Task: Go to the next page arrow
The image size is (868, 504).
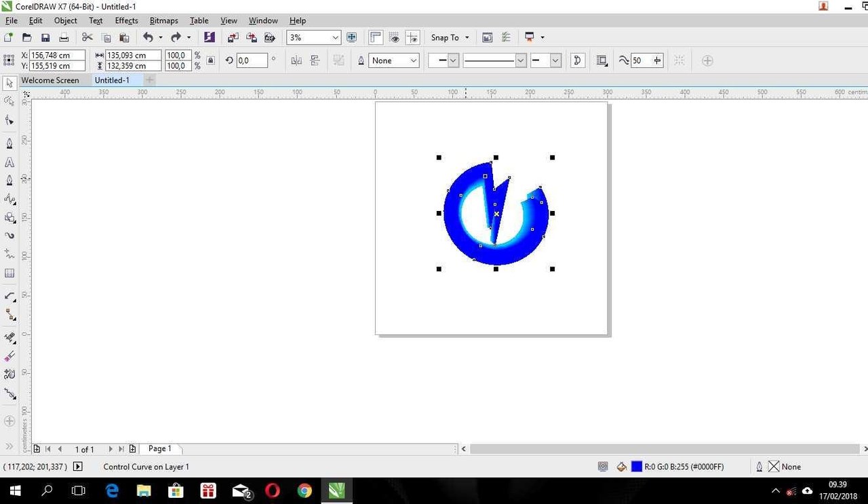Action: coord(110,449)
